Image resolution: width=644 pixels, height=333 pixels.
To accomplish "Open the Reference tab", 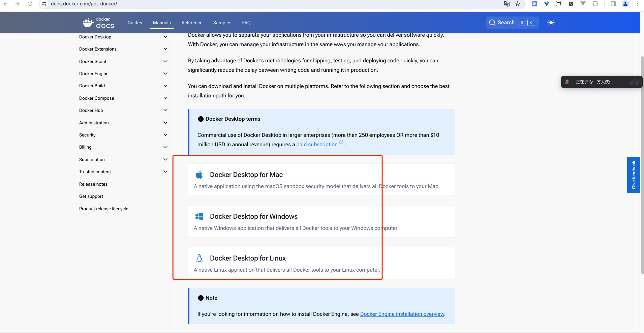I will 192,23.
